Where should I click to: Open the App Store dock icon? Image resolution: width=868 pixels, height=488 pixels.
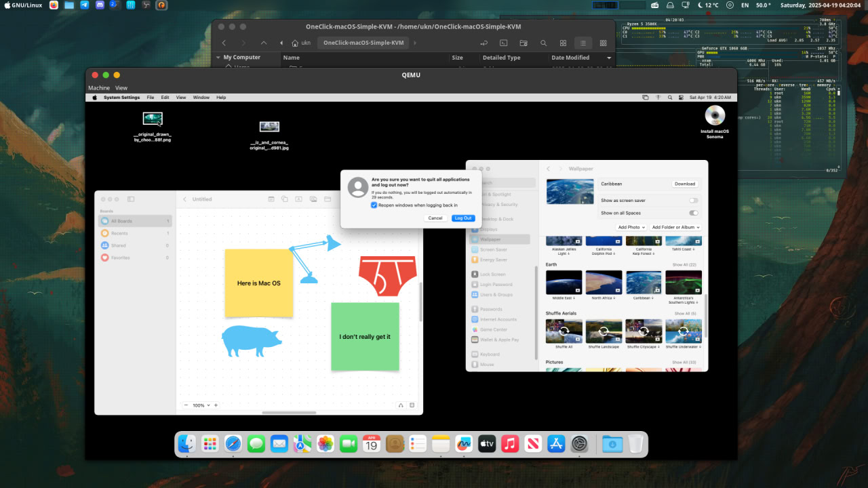[x=556, y=444]
